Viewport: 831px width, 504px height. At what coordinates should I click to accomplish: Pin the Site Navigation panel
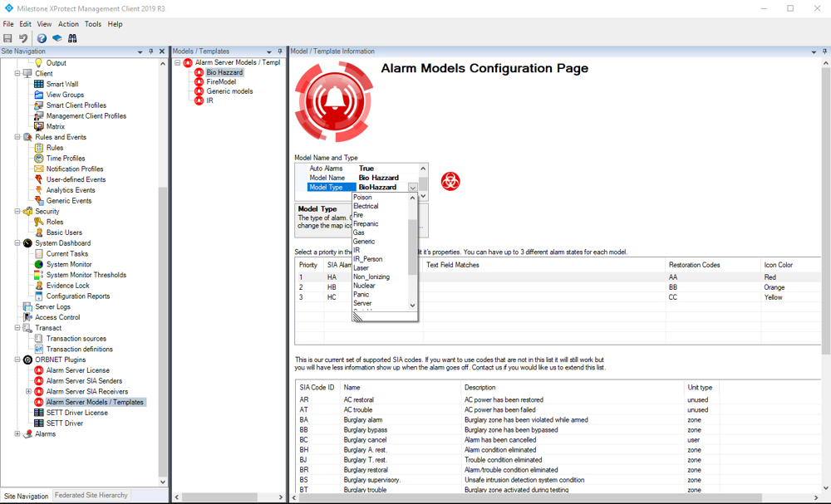coord(150,51)
